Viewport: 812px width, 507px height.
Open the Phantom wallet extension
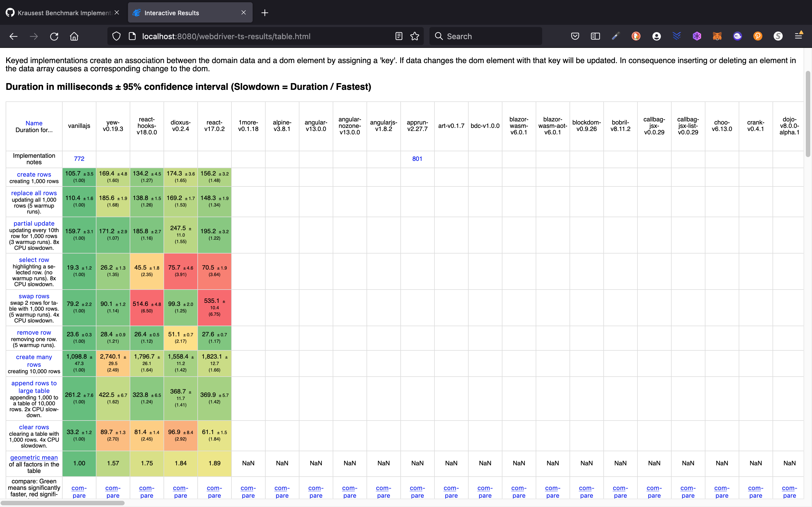[x=737, y=36]
